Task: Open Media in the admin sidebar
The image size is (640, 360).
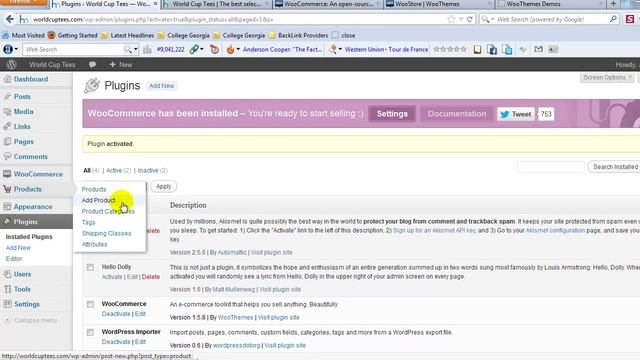Action: [23, 111]
